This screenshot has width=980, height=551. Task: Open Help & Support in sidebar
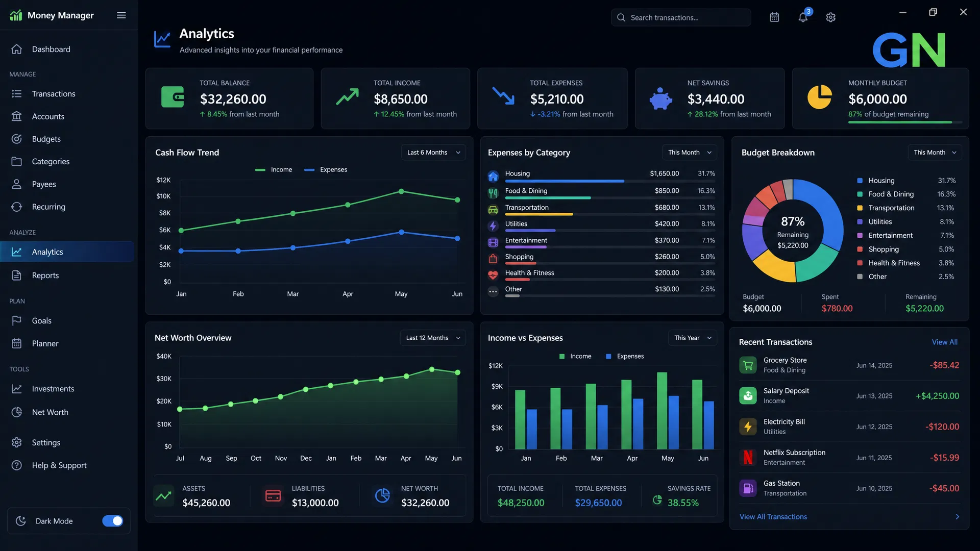click(x=67, y=465)
